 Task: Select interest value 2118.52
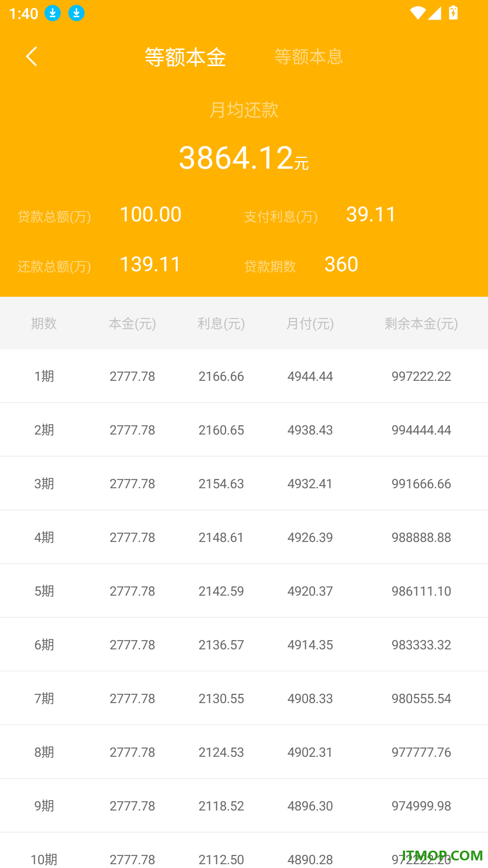[x=221, y=806]
